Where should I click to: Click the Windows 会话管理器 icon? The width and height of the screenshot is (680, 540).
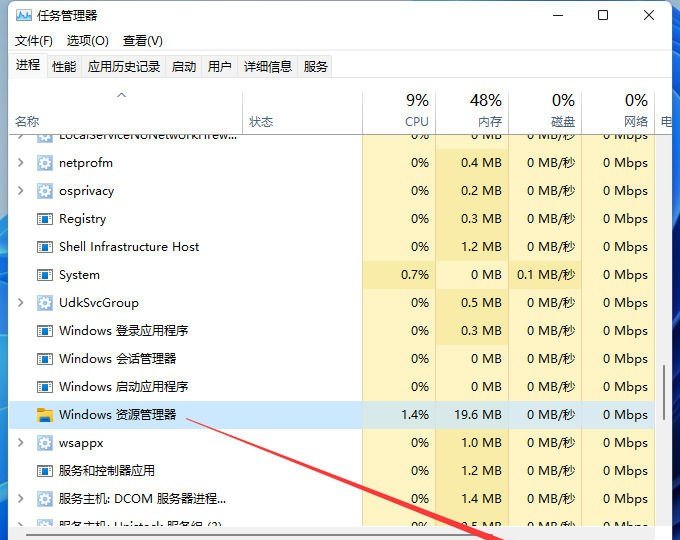click(45, 359)
